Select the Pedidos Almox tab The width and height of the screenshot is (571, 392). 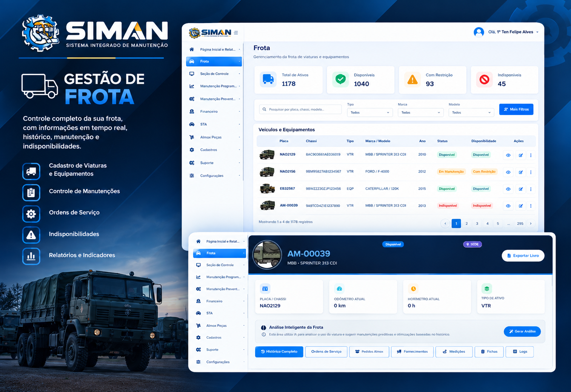[369, 352]
